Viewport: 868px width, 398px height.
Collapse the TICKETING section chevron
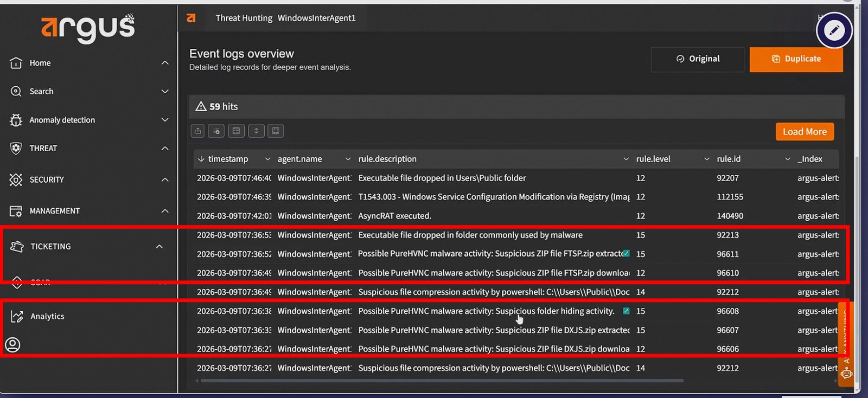pyautogui.click(x=159, y=246)
